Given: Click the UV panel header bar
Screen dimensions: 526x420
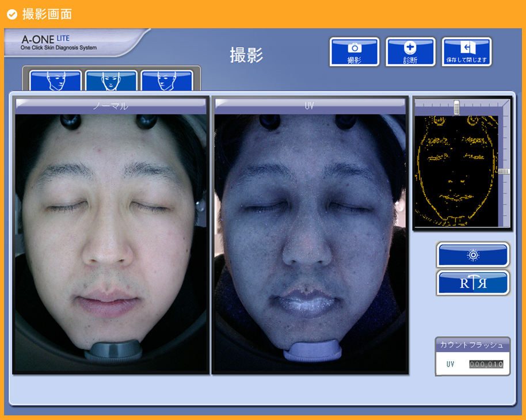Looking at the screenshot, I should click(310, 106).
